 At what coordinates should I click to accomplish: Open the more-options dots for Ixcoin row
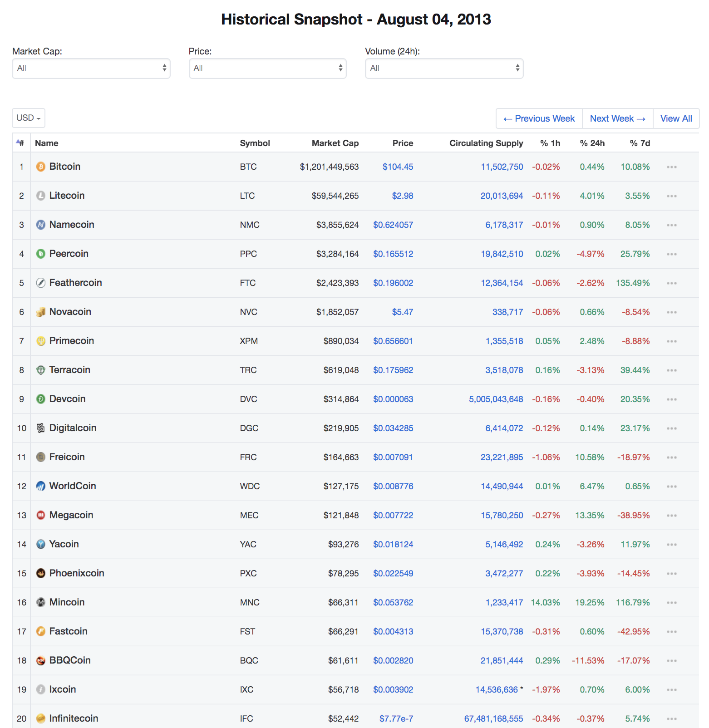672,690
